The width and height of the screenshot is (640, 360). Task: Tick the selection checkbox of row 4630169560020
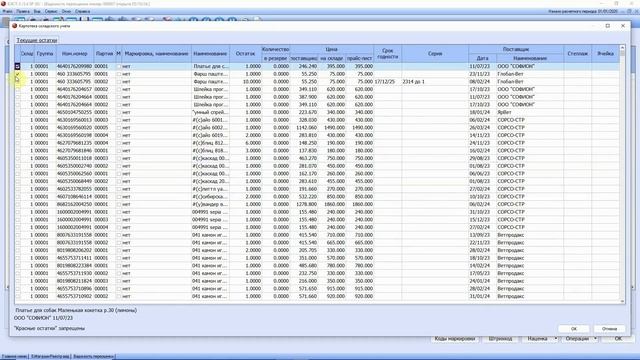point(18,128)
